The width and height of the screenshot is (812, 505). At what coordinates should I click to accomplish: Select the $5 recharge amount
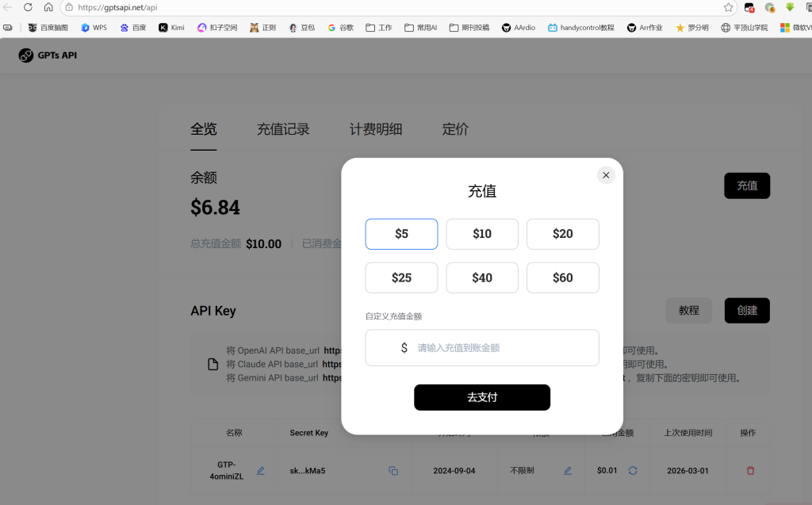(401, 234)
